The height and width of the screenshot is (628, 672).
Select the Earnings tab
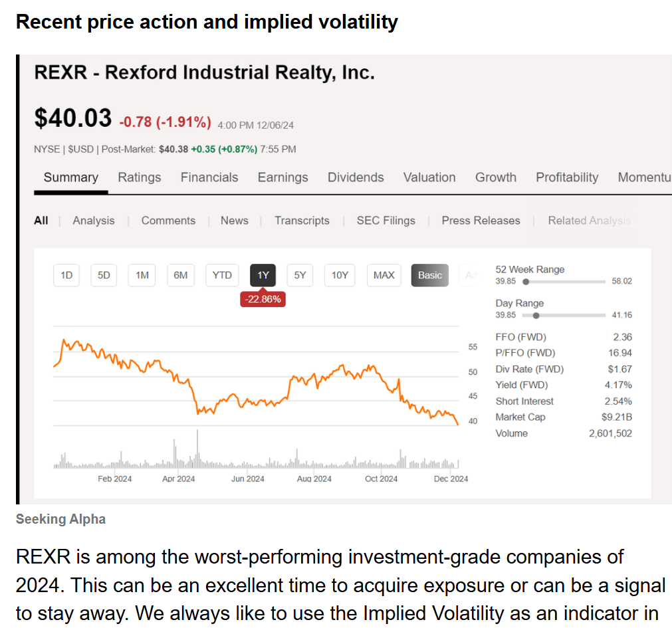tap(282, 177)
